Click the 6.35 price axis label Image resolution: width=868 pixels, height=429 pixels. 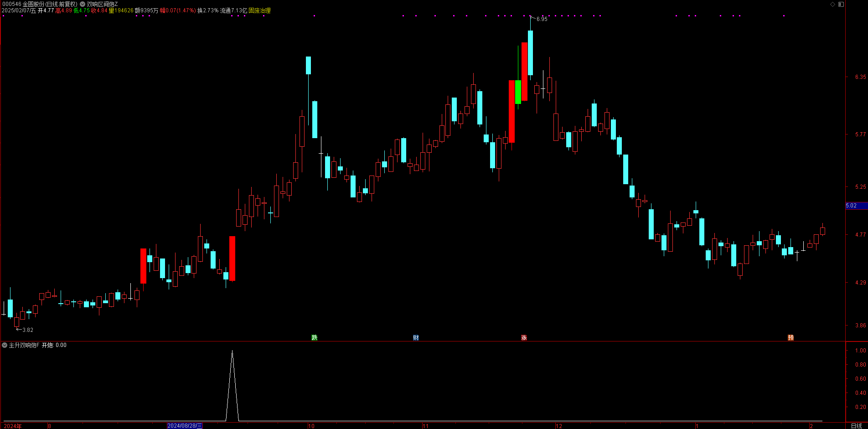(x=860, y=77)
